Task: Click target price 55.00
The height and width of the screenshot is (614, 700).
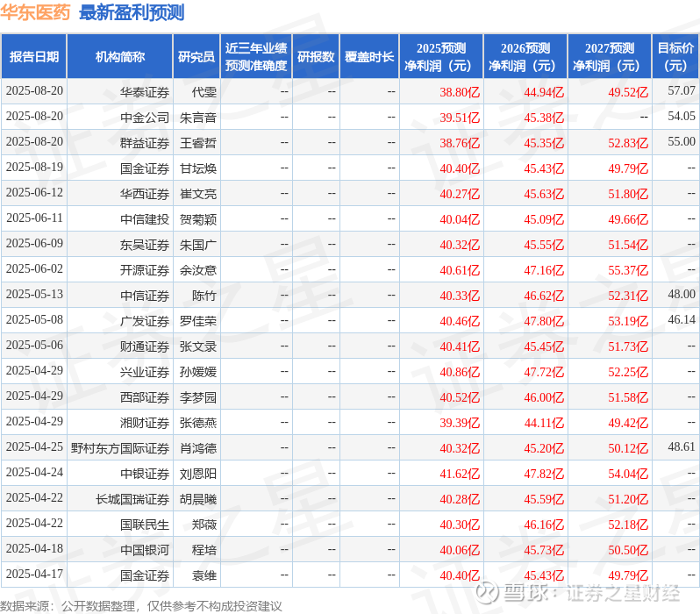Action: tap(682, 141)
